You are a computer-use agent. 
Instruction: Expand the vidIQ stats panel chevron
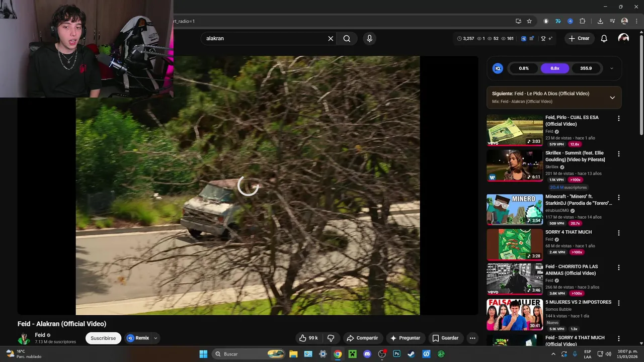click(x=611, y=68)
